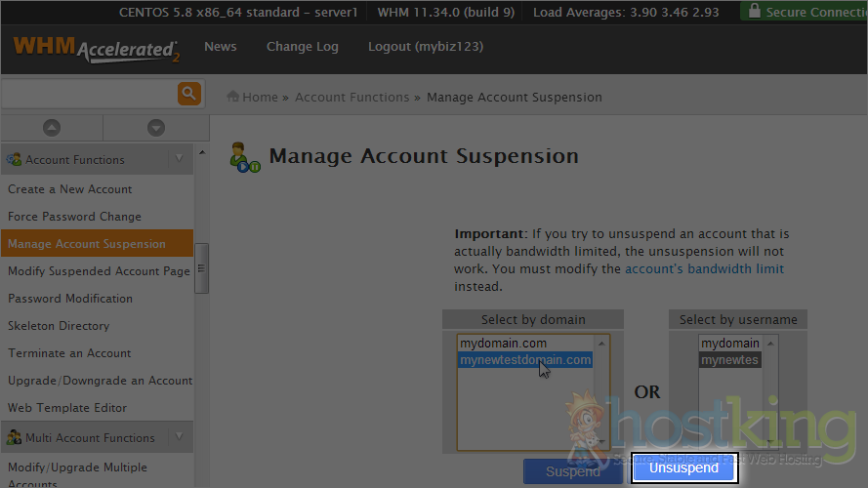Click the Manage Account Suspension page icon
Viewport: 868px width, 488px height.
244,158
